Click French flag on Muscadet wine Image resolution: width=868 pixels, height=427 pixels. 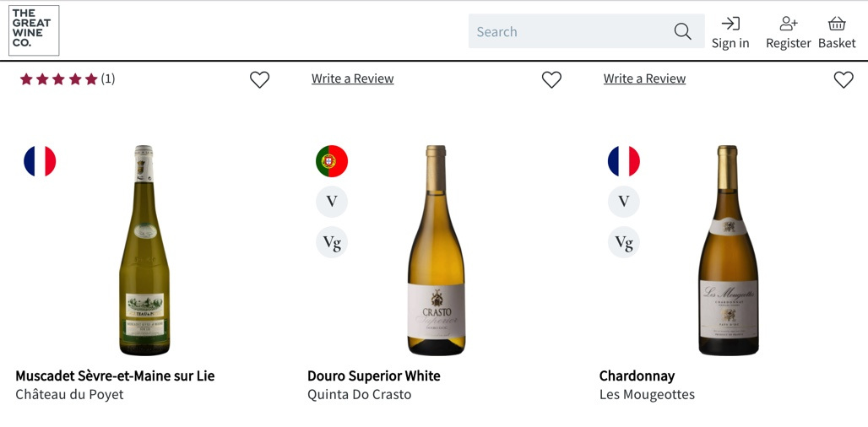(x=40, y=161)
